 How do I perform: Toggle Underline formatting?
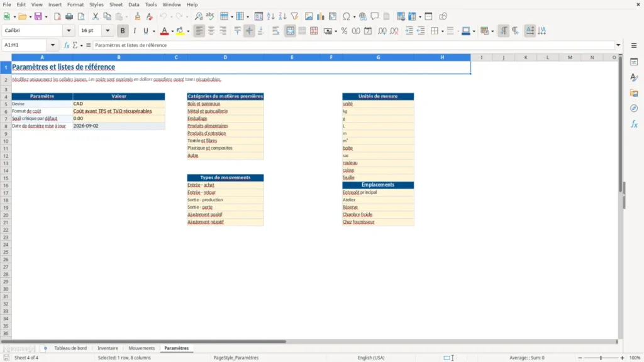[146, 31]
